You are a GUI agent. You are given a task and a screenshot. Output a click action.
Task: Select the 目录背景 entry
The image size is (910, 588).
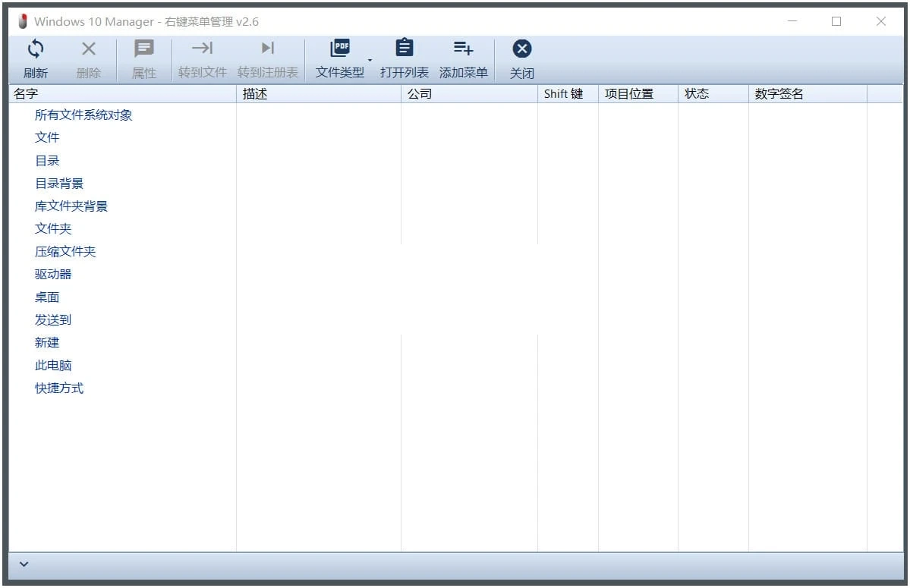[x=58, y=183]
